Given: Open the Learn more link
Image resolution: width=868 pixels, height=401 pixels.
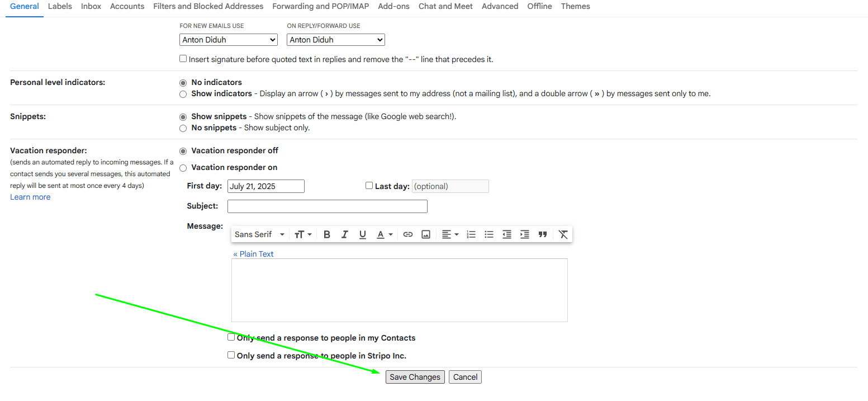Looking at the screenshot, I should click(30, 196).
